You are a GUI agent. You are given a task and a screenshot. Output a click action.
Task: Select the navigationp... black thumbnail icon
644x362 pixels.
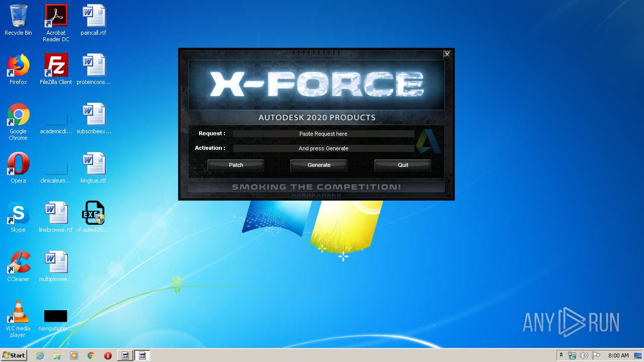pos(56,321)
